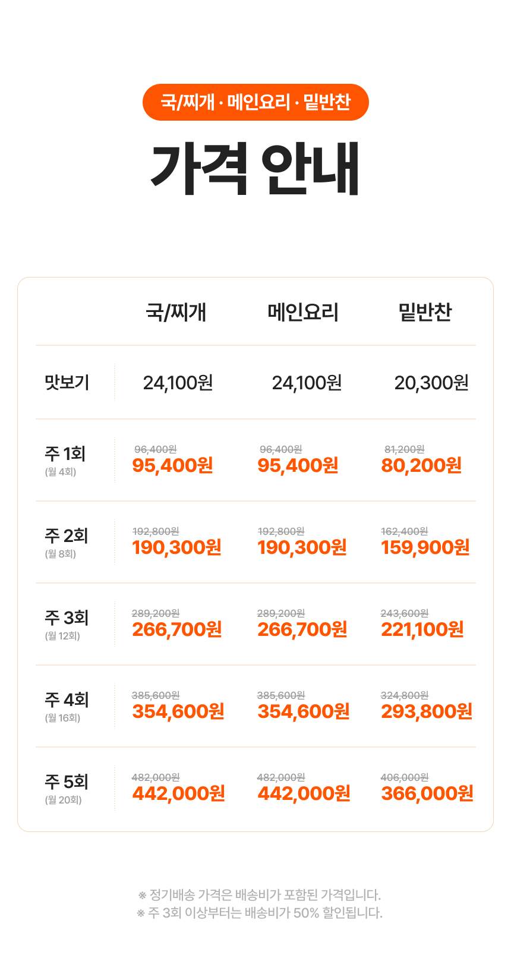Click the 293,800원 discounted price
This screenshot has height=980, width=511.
point(427,711)
